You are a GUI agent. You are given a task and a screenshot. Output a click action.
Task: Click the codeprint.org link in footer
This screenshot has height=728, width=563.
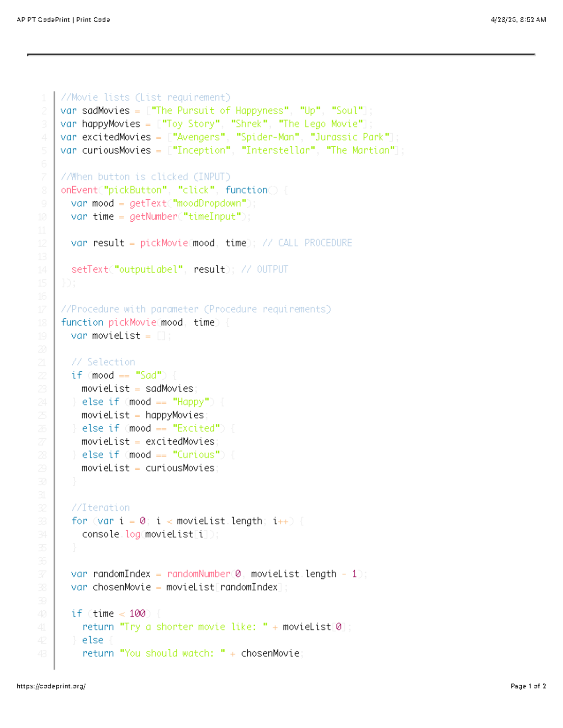click(x=52, y=686)
